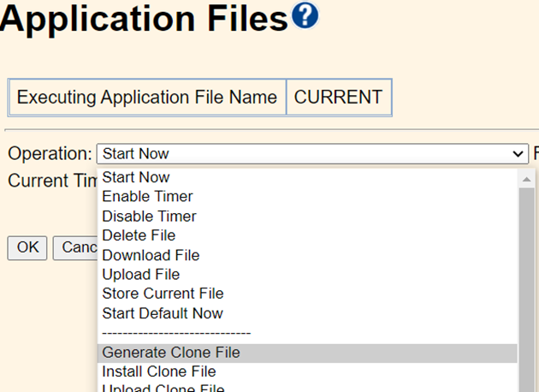Click the Executing Application File Name cell

tap(147, 98)
